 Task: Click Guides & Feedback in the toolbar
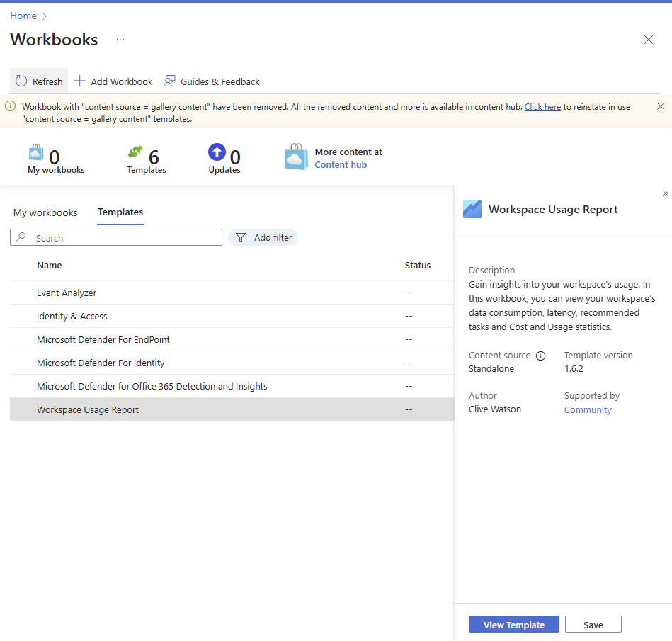pos(212,81)
